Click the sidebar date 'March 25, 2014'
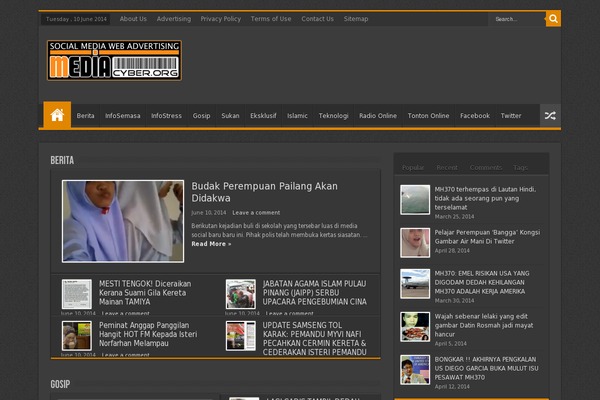600x400 pixels. pos(454,217)
